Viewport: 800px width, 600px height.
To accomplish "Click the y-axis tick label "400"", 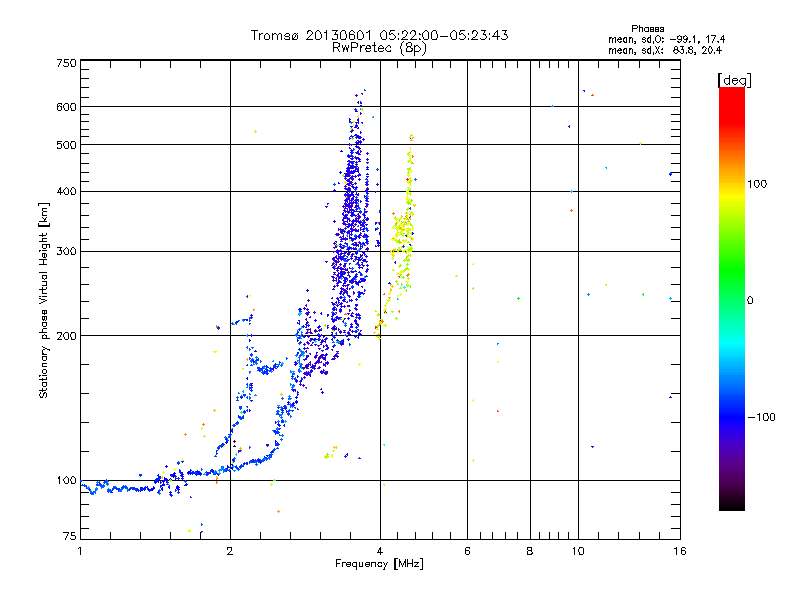I will [x=66, y=191].
